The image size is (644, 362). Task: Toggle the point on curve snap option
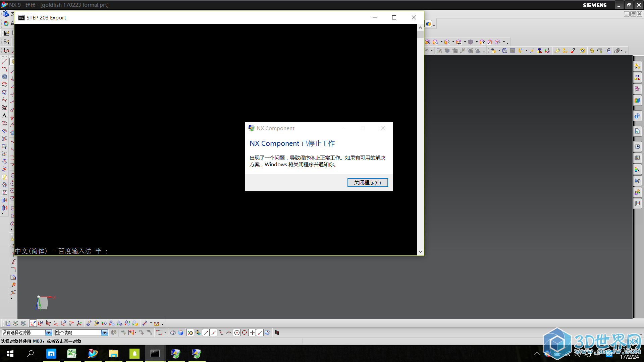[x=260, y=333]
